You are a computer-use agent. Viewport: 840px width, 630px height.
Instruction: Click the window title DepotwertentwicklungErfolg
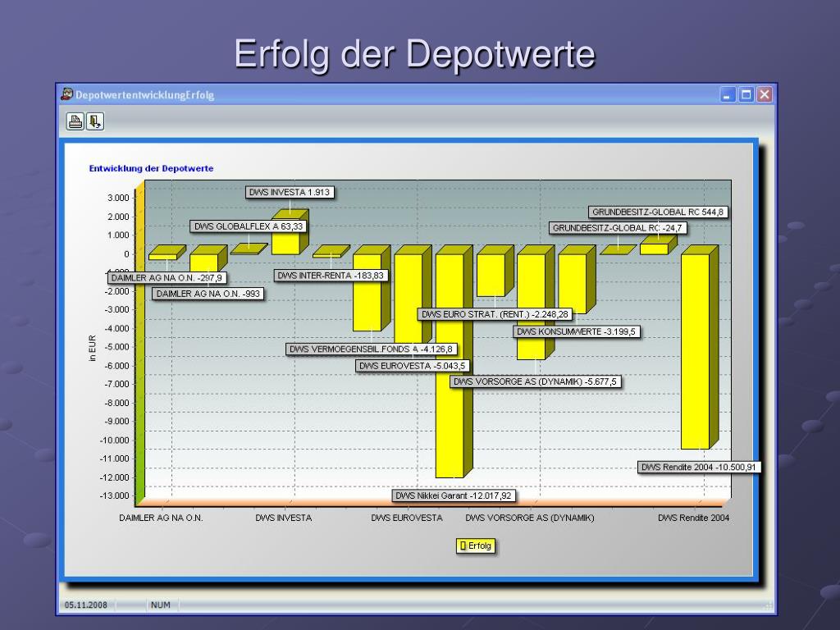(x=144, y=95)
